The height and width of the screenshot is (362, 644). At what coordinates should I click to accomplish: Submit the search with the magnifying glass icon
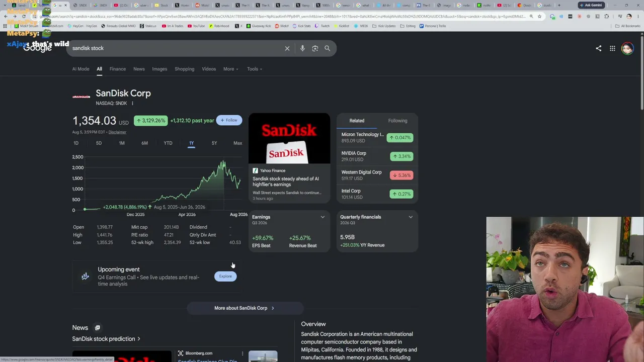click(x=328, y=48)
